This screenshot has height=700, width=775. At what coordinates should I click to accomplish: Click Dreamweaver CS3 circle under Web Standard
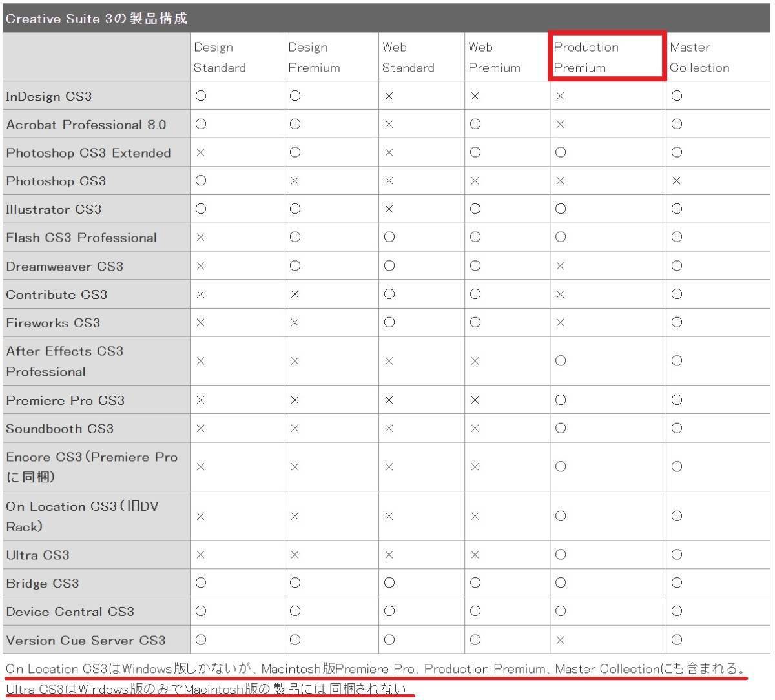pos(389,266)
